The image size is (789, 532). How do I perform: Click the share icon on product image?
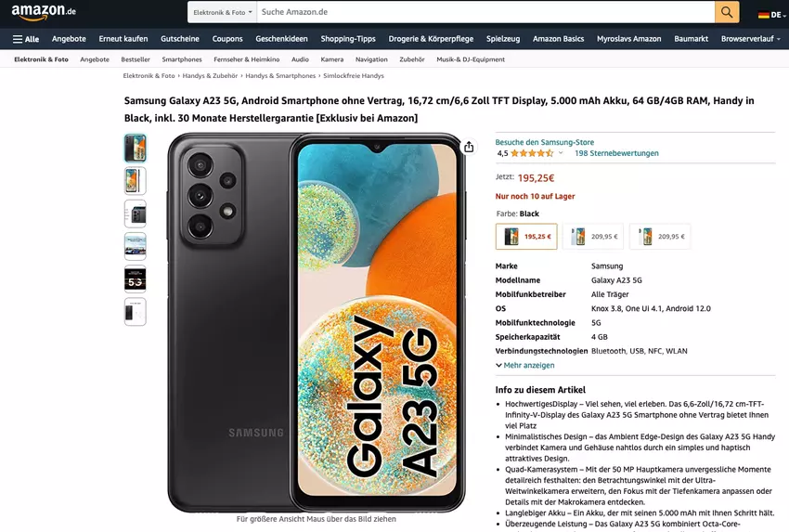(x=469, y=147)
